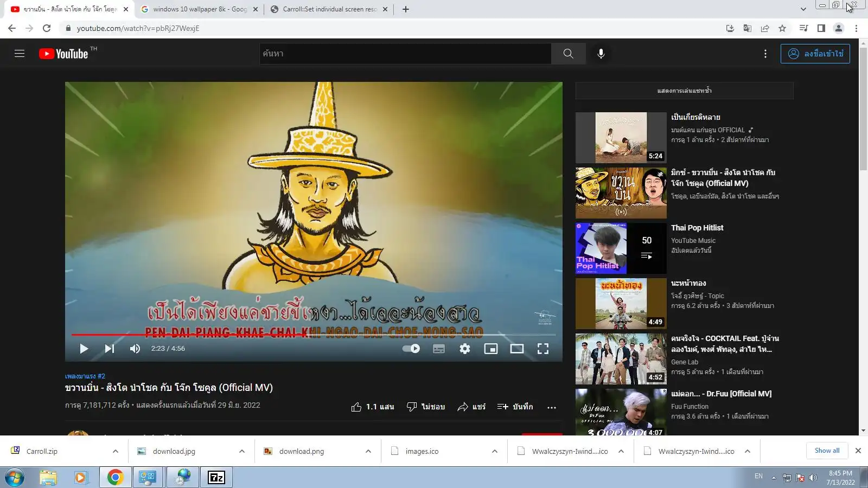Image resolution: width=868 pixels, height=488 pixels.
Task: Click the YouTube search magnifier button
Action: click(568, 54)
